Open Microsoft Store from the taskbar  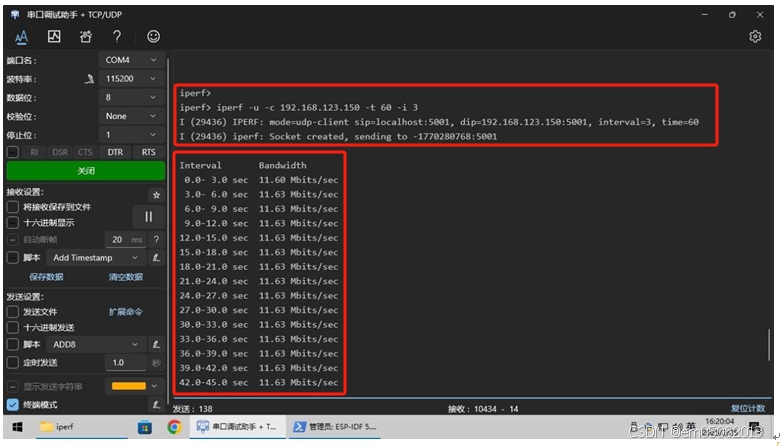pos(145,427)
